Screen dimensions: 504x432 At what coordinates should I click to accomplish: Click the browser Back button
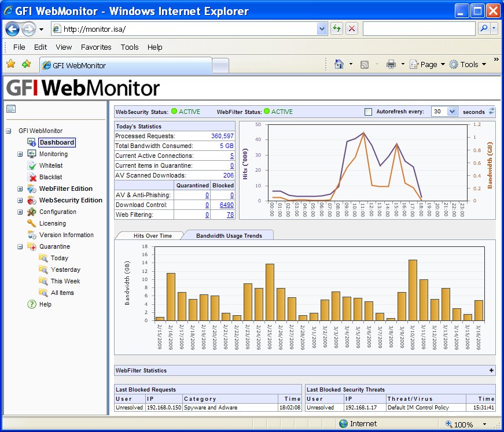pyautogui.click(x=12, y=29)
